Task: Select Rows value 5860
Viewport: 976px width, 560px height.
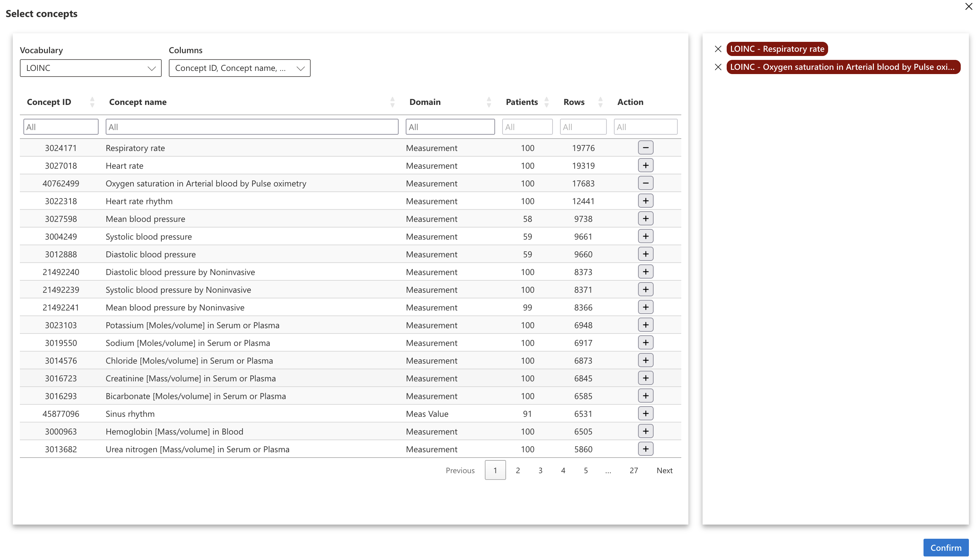Action: click(583, 449)
